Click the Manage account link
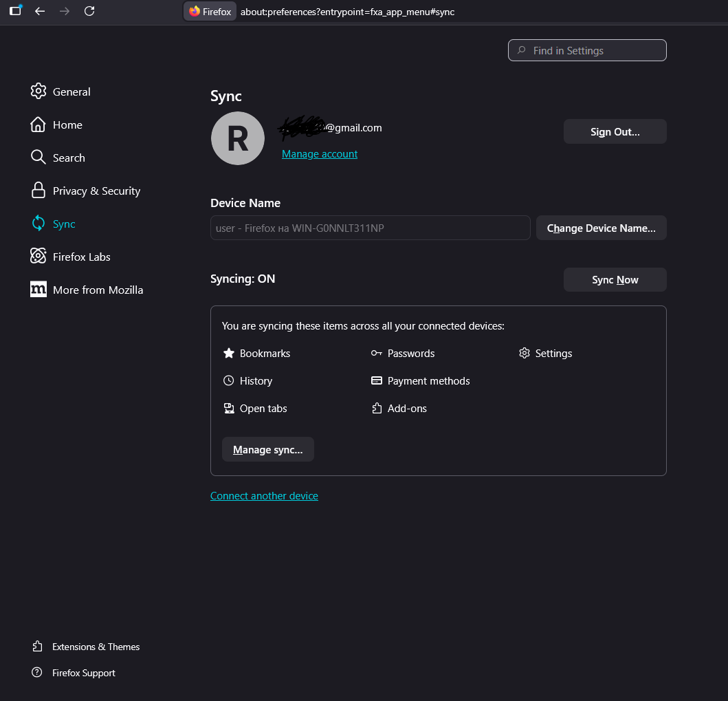This screenshot has height=701, width=728. pos(320,154)
